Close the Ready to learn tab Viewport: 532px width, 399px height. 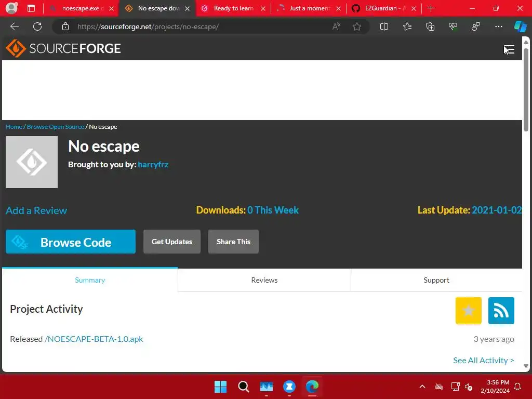click(x=263, y=8)
